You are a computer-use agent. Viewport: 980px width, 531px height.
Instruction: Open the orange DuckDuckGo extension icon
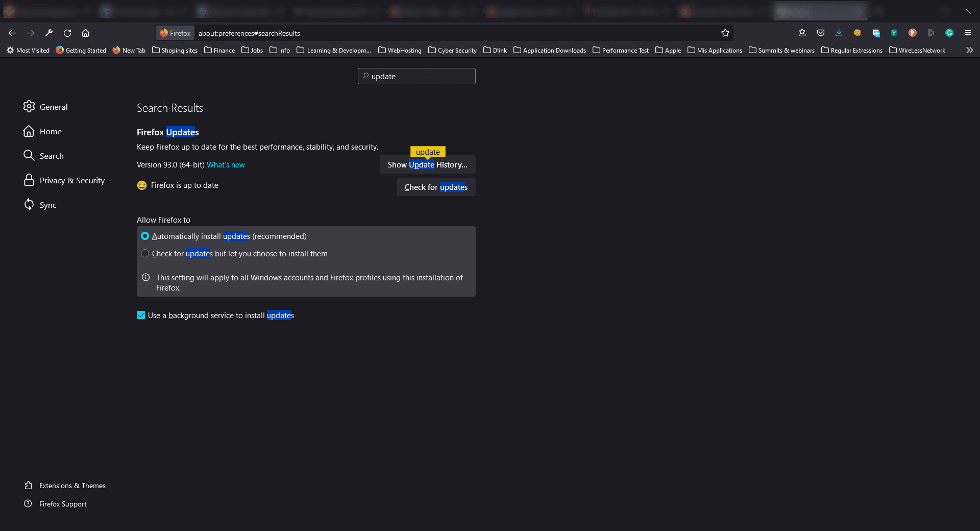pos(913,33)
